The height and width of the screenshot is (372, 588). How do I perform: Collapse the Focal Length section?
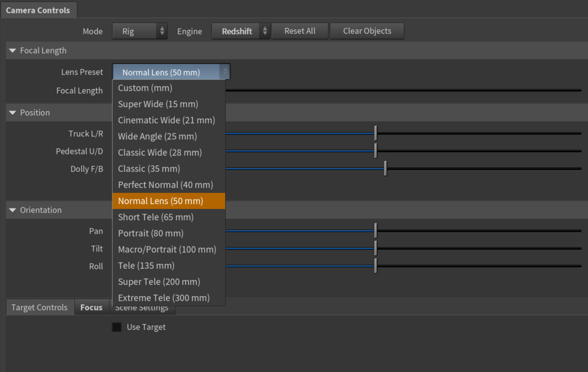pyautogui.click(x=13, y=51)
